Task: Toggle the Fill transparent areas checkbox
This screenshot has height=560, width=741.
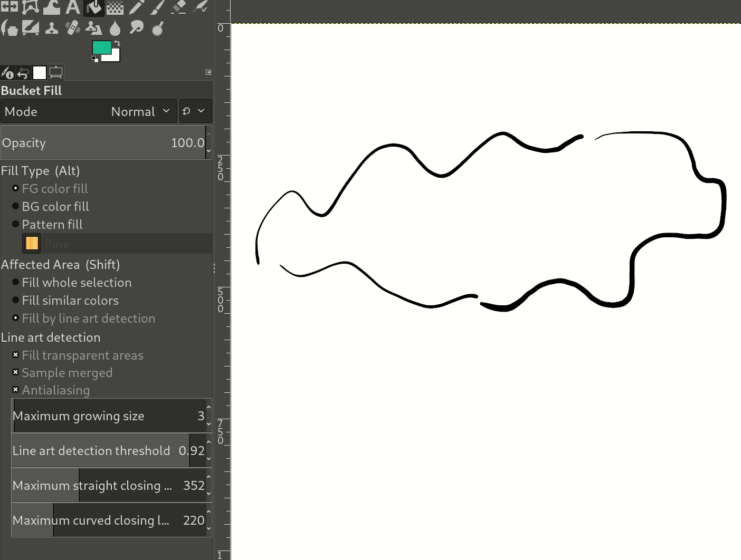Action: click(15, 355)
